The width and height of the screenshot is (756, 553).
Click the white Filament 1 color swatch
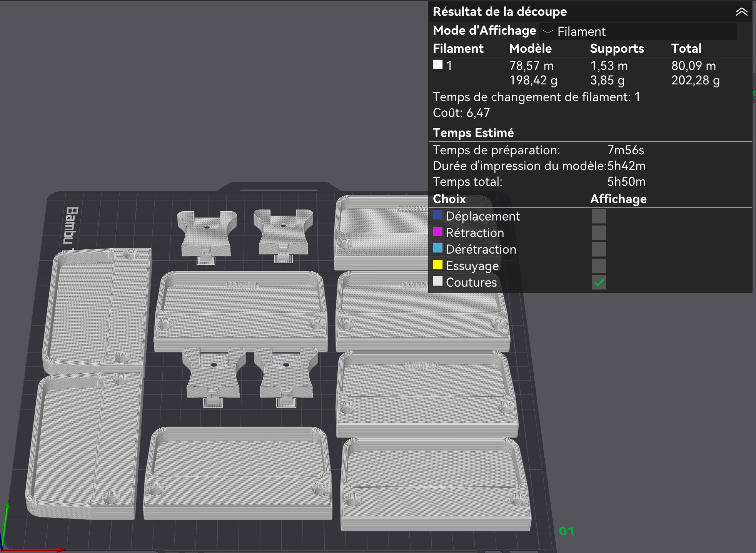tap(437, 65)
